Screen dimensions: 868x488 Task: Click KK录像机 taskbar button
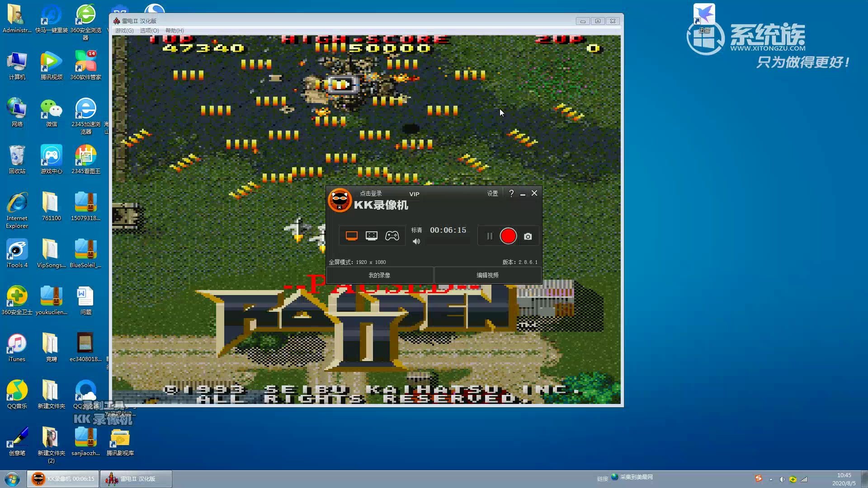(63, 479)
